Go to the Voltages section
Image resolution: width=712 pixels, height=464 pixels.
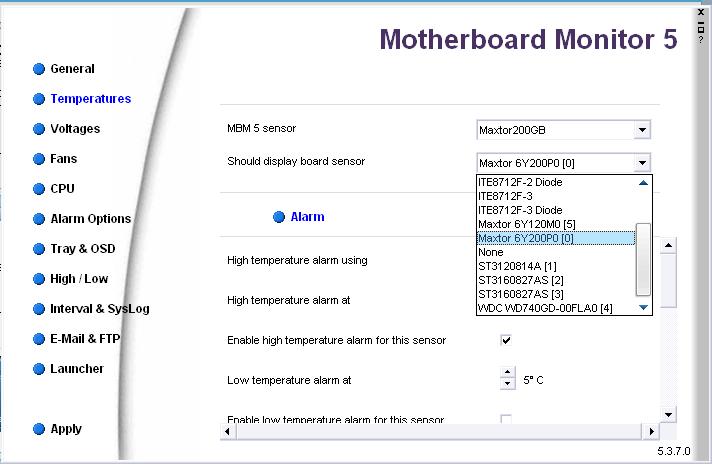pyautogui.click(x=75, y=129)
